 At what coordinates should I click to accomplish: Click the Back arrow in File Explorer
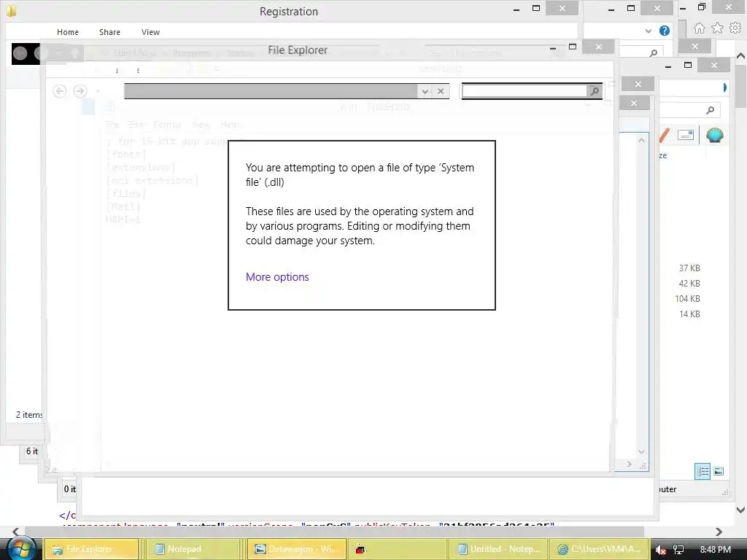[x=60, y=91]
